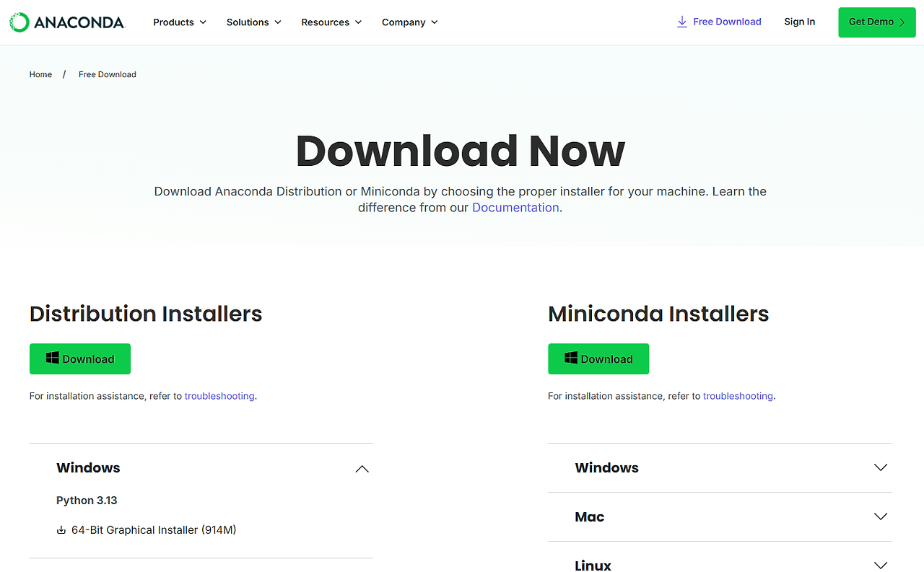Screen dimensions: 924x572
Task: Click the Free Download link in header
Action: pyautogui.click(x=719, y=22)
